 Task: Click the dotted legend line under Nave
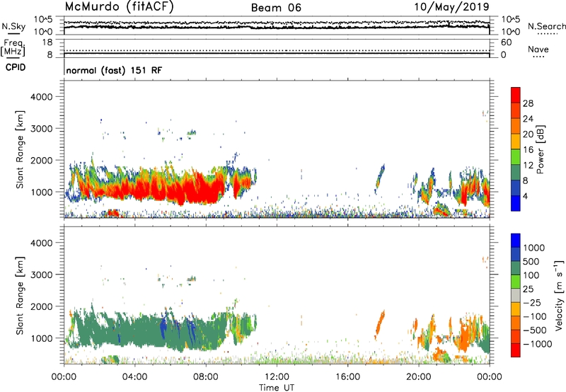pyautogui.click(x=538, y=57)
